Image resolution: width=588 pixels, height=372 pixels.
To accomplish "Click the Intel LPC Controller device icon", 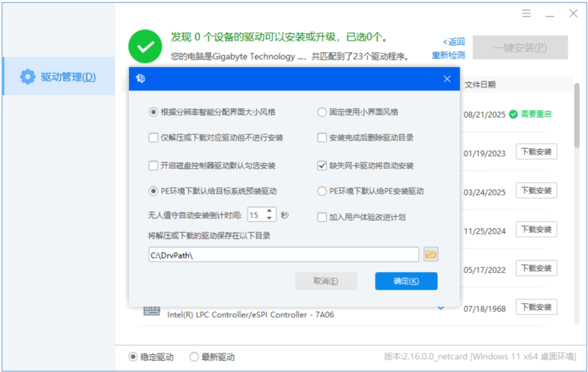I will click(152, 311).
